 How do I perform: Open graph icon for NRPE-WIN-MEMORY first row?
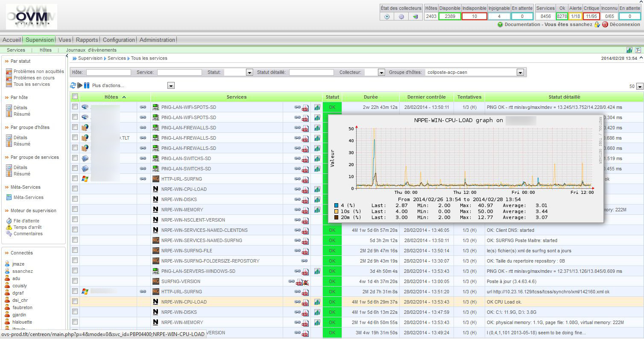pyautogui.click(x=317, y=210)
